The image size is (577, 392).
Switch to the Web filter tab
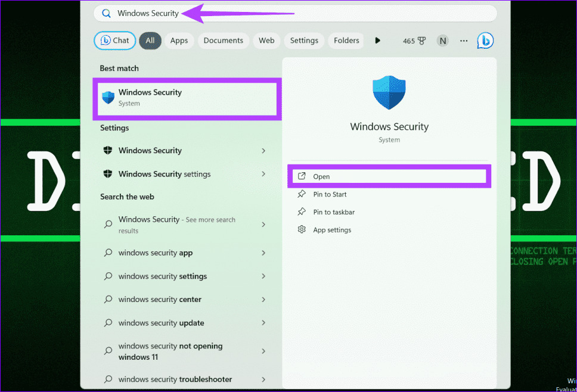(266, 41)
